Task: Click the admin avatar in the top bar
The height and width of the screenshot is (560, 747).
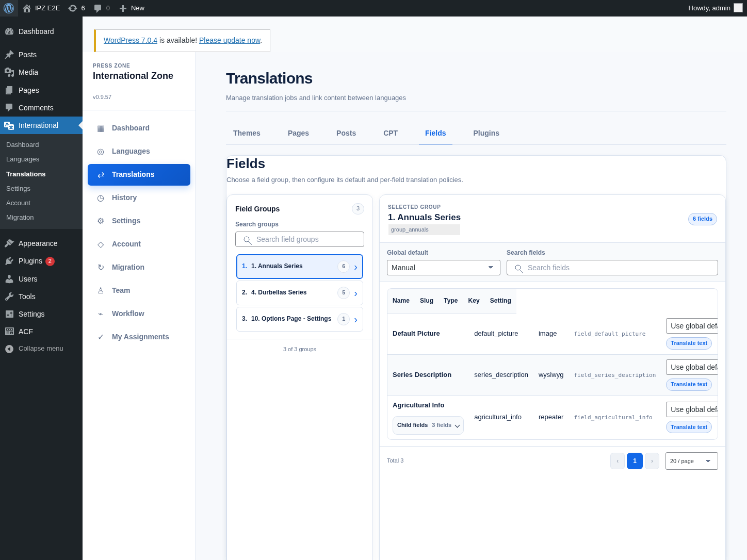Action: point(738,8)
